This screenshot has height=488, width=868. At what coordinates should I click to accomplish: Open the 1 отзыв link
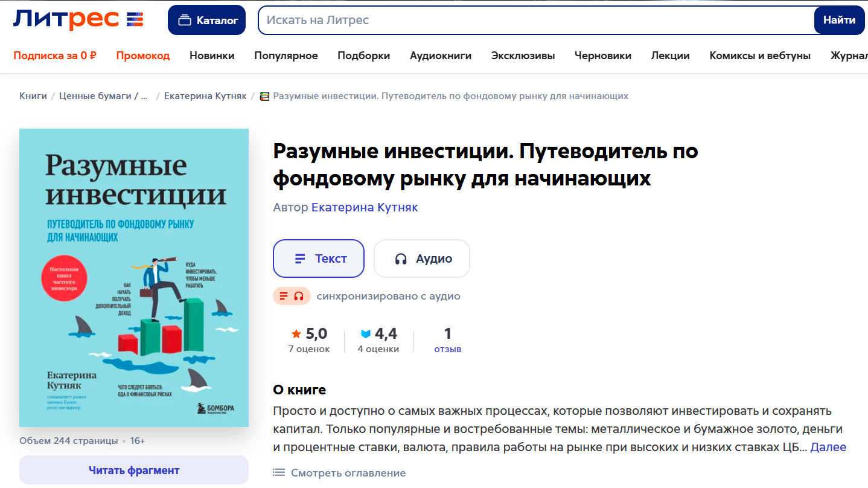(447, 340)
